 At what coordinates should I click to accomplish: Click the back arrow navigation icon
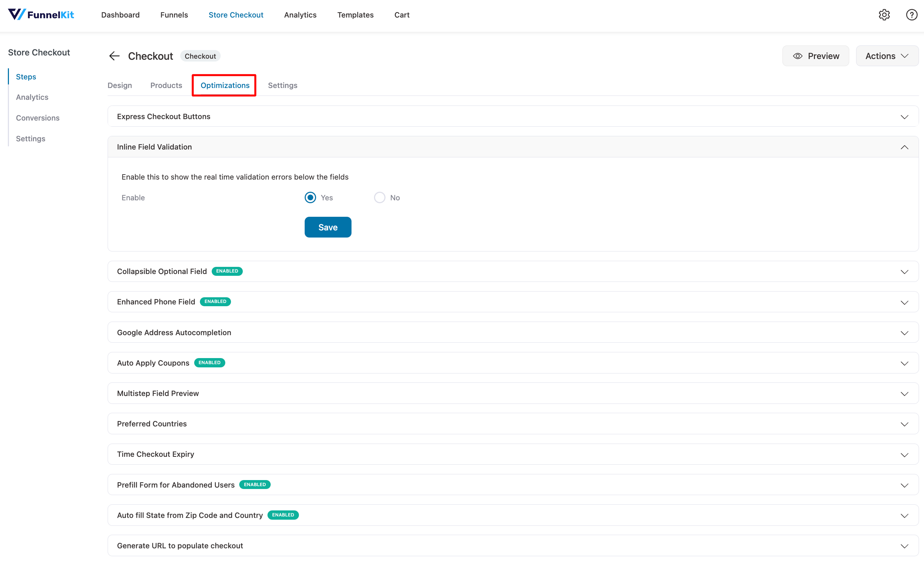(x=114, y=56)
